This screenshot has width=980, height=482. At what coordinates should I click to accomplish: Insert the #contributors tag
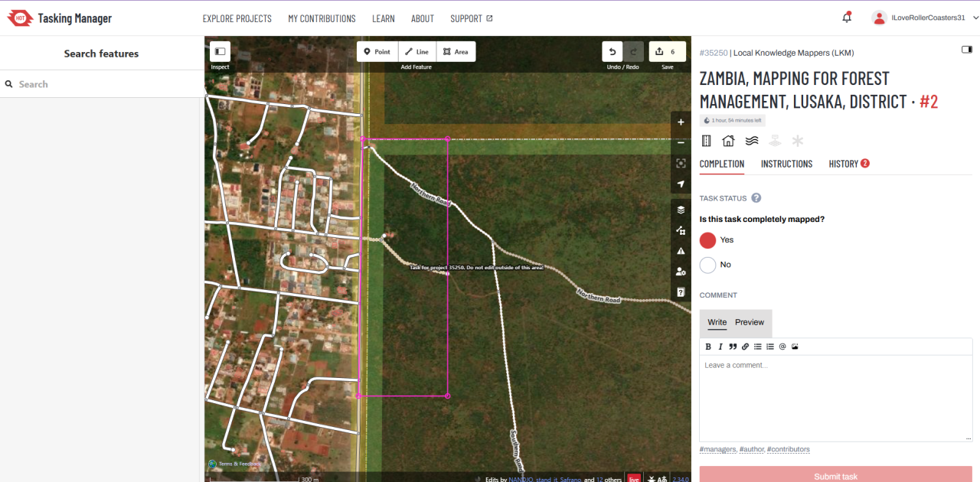(789, 449)
